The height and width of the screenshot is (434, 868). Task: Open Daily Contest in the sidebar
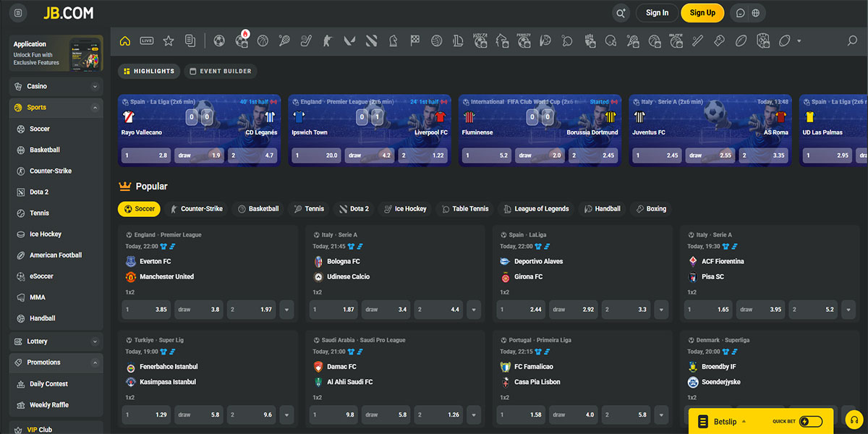point(48,384)
